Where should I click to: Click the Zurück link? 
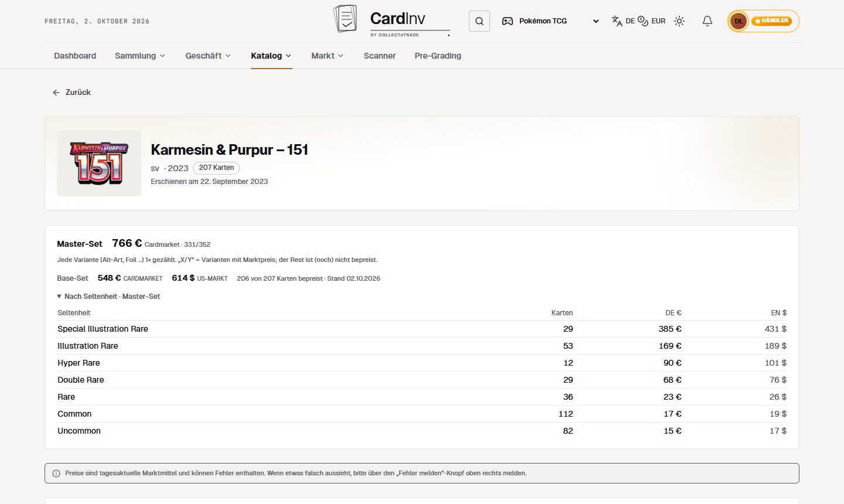(72, 93)
